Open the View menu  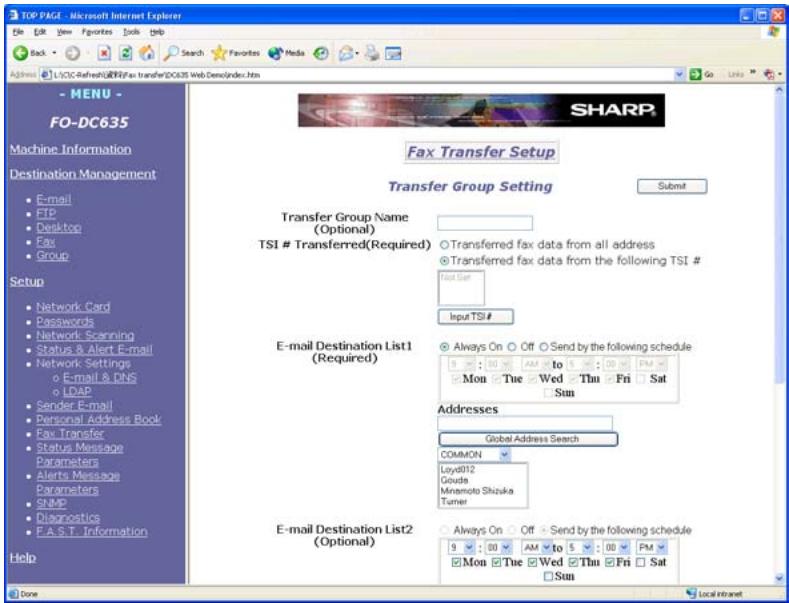(x=64, y=32)
